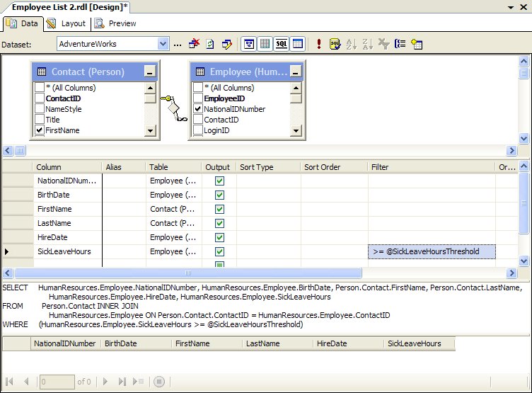Collapse the Employee table window
Viewport: 532px width, 393px height.
(295, 71)
